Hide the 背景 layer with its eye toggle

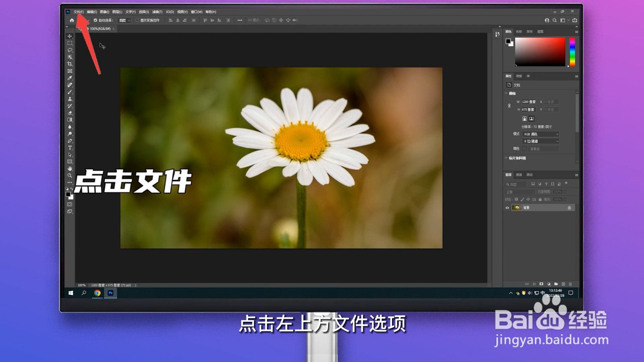click(507, 208)
